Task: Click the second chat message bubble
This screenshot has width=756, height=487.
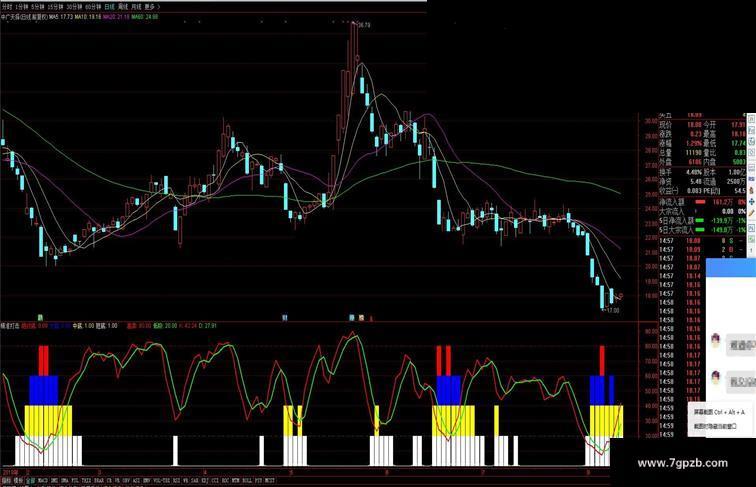Action: pyautogui.click(x=741, y=381)
